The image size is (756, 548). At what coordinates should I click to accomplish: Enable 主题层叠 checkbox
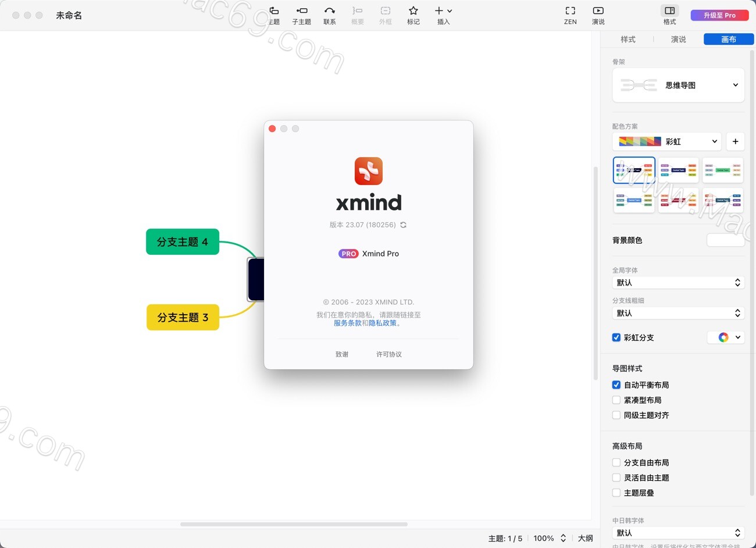point(616,493)
